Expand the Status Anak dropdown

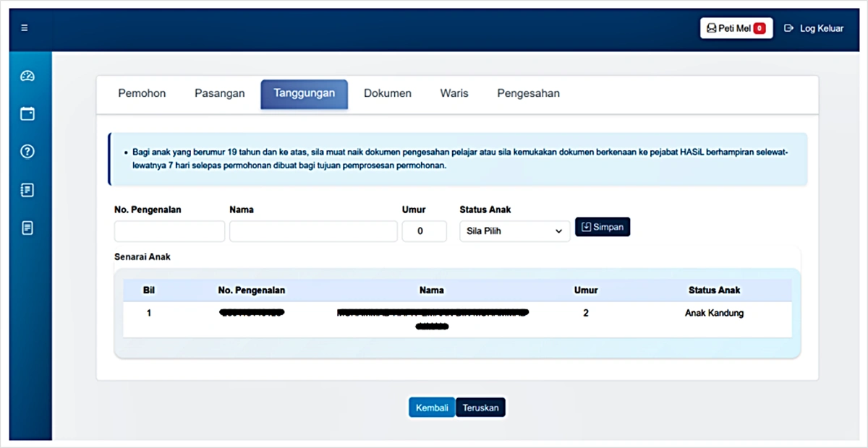tap(514, 231)
